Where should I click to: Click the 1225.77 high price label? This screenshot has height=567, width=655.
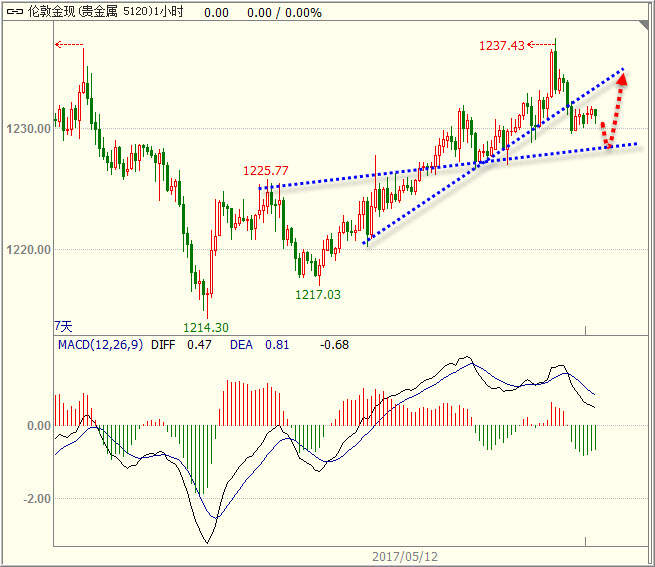click(x=266, y=170)
